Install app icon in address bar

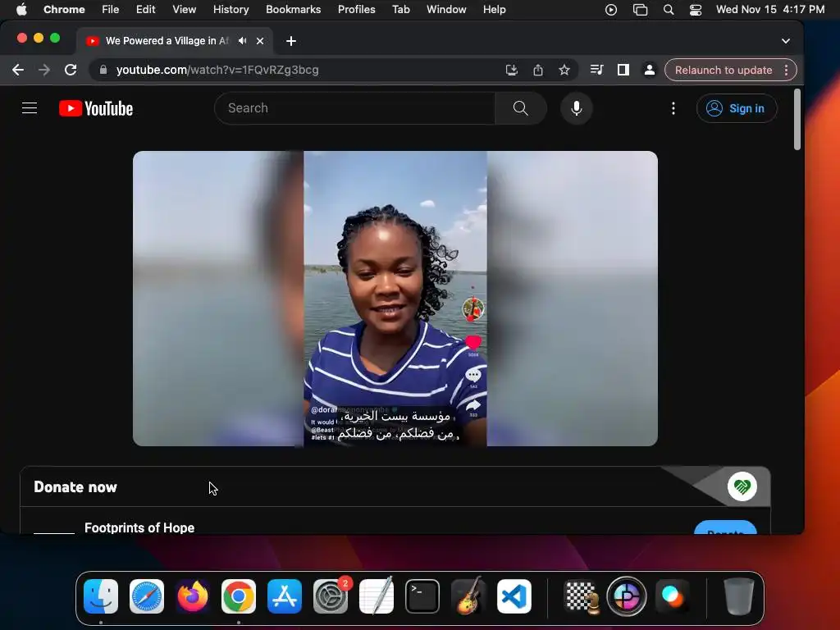[512, 70]
